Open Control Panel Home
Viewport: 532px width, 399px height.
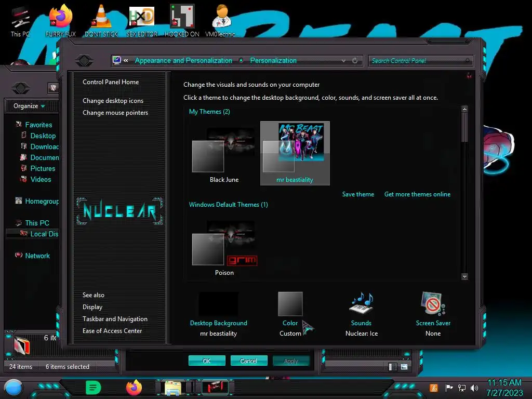[x=111, y=82]
